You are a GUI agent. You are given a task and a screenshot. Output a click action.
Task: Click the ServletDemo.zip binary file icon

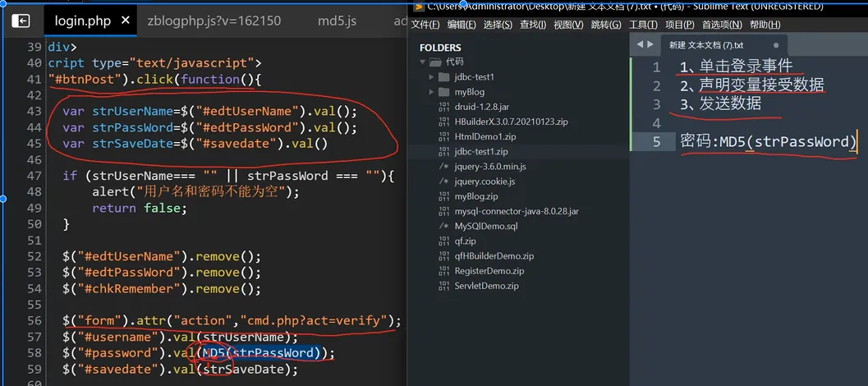coord(443,286)
